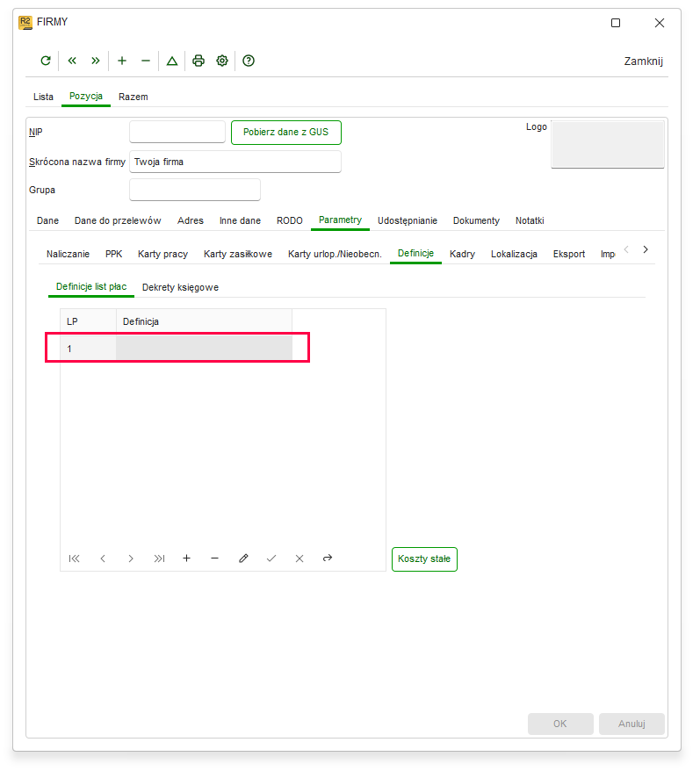Maximize the FIRMY window
The width and height of the screenshot is (700, 771).
point(616,23)
